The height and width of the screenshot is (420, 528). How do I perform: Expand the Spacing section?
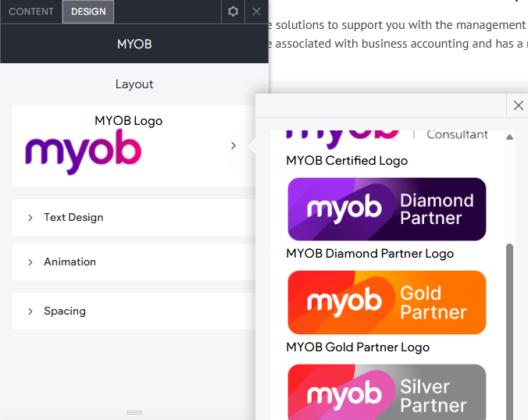click(x=134, y=311)
